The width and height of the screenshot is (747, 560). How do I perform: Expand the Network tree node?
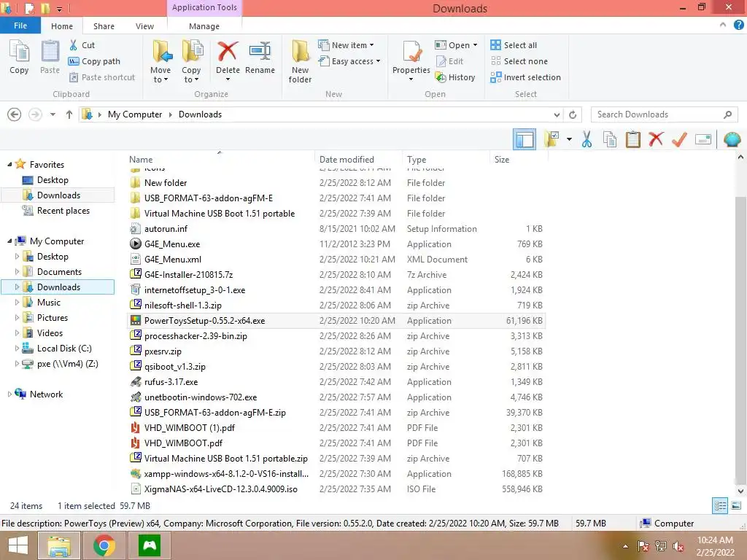pos(9,394)
